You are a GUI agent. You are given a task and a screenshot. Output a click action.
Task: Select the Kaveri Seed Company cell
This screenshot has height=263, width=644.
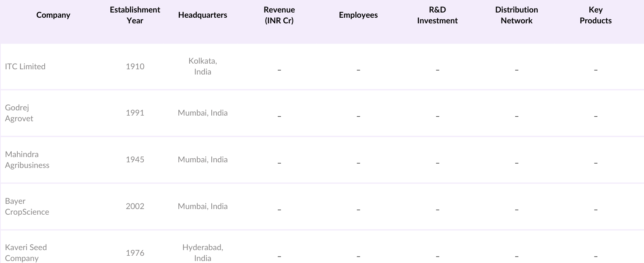point(26,253)
